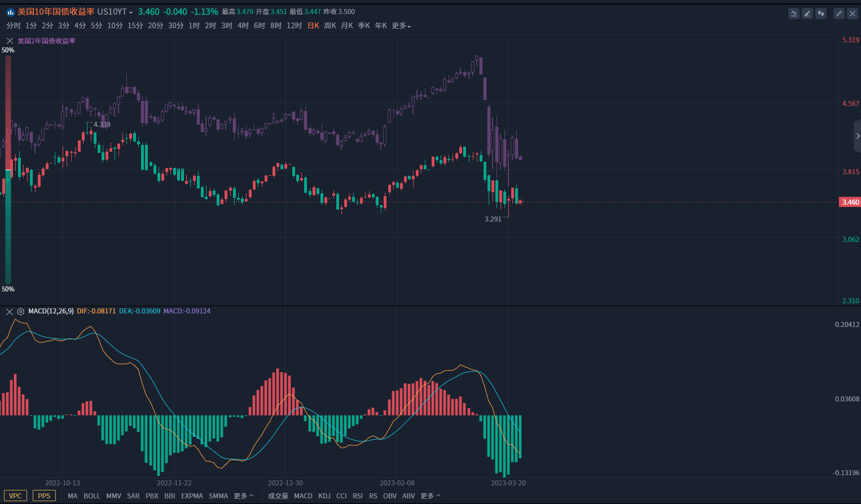This screenshot has height=504, width=861.
Task: Close the MACD indicator pane
Action: [x=10, y=311]
